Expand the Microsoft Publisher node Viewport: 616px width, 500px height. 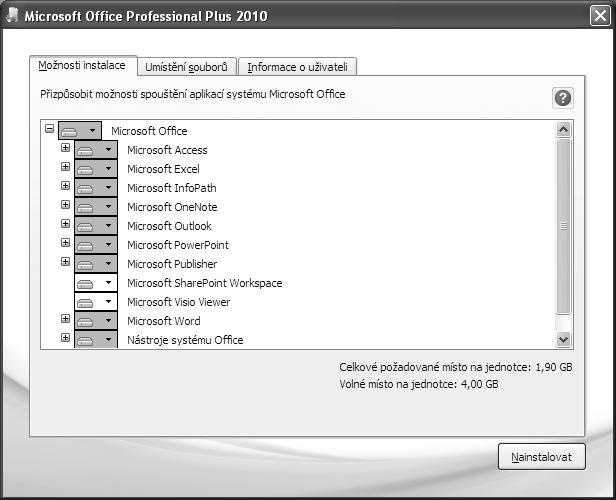coord(65,261)
